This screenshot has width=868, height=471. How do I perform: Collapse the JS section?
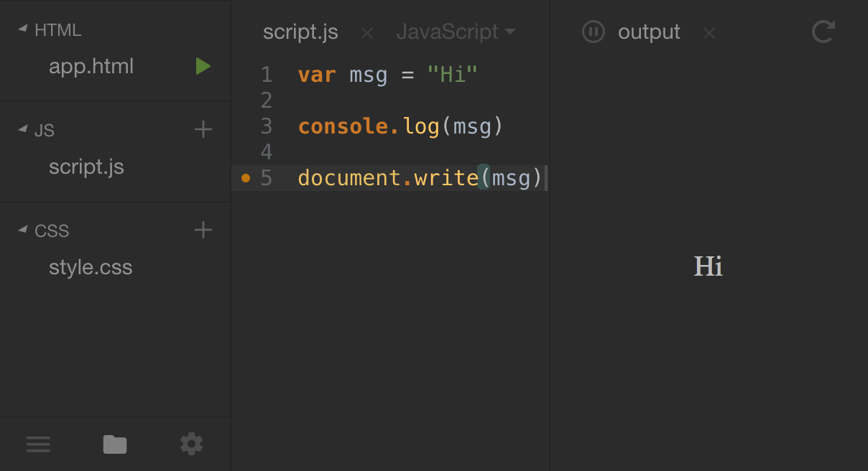23,130
